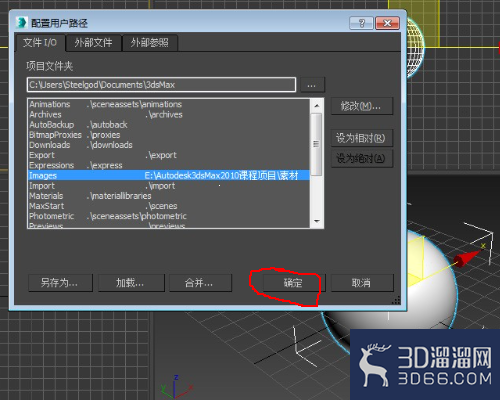Click the project folder path field
Viewport: 500px width, 400px height.
(x=161, y=85)
